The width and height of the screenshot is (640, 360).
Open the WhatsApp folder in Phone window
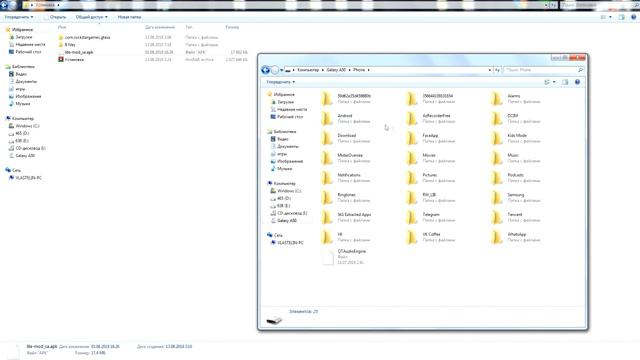pos(516,237)
